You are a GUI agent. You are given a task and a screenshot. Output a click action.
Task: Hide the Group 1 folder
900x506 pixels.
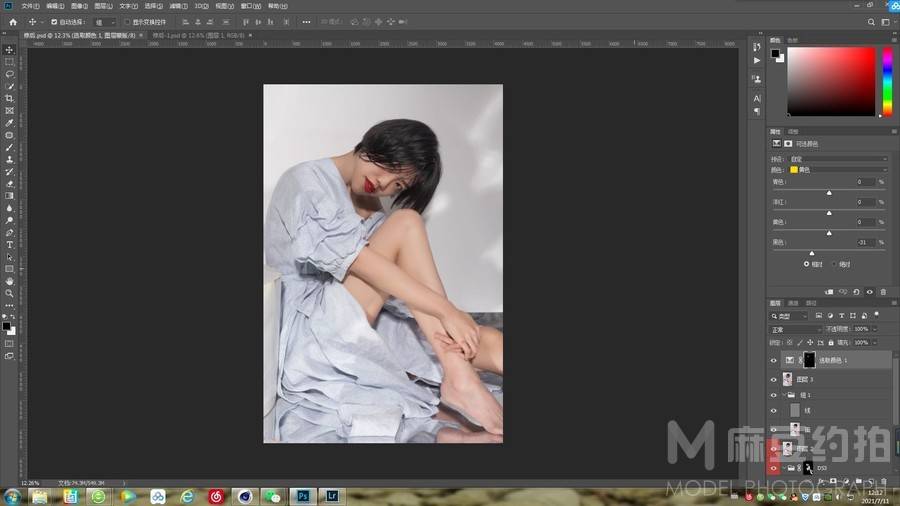(773, 395)
